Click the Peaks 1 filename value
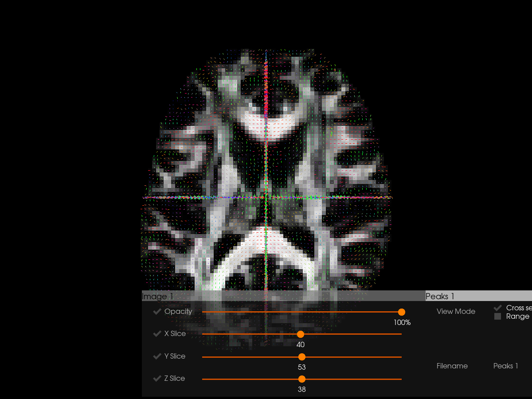The height and width of the screenshot is (399, 532). (x=505, y=366)
